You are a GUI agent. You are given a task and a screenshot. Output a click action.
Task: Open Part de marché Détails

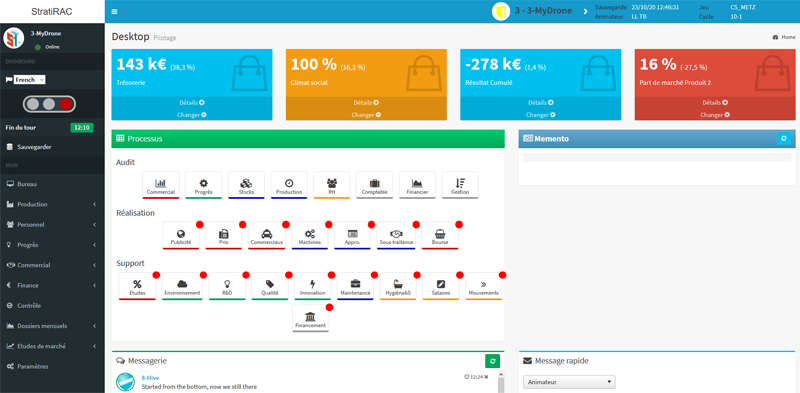715,103
